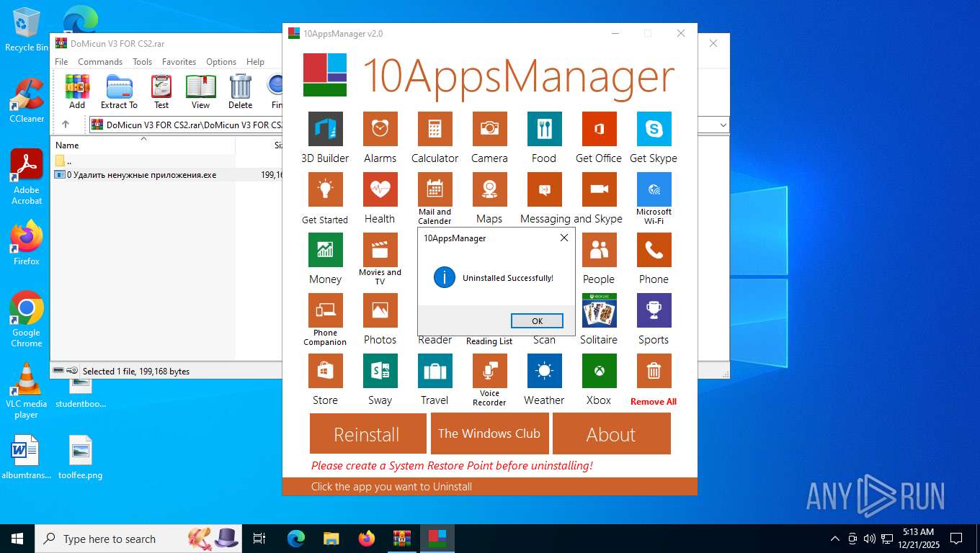Open the notification center icon
Image resolution: width=980 pixels, height=553 pixels.
click(x=956, y=539)
